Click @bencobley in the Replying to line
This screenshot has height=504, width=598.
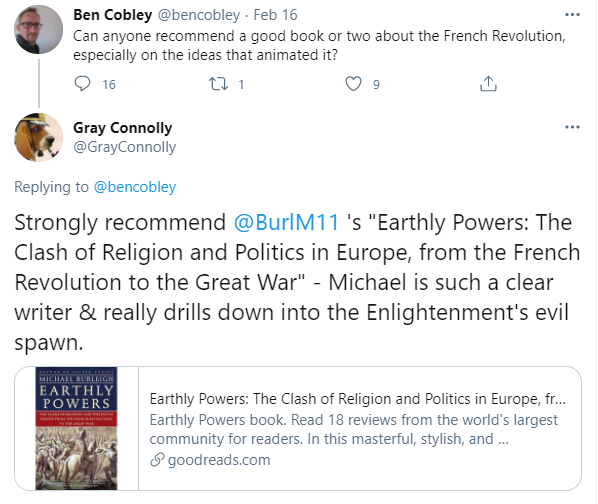click(x=135, y=187)
